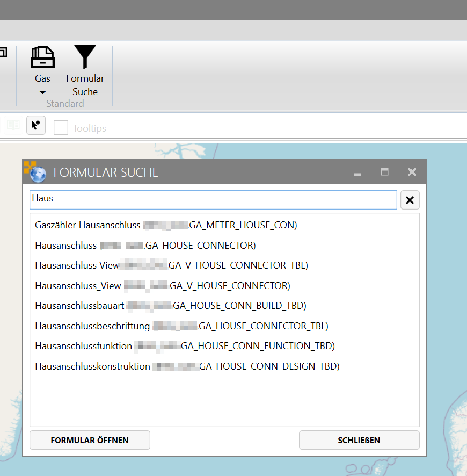Expand the Gas dropdown arrow

(42, 93)
